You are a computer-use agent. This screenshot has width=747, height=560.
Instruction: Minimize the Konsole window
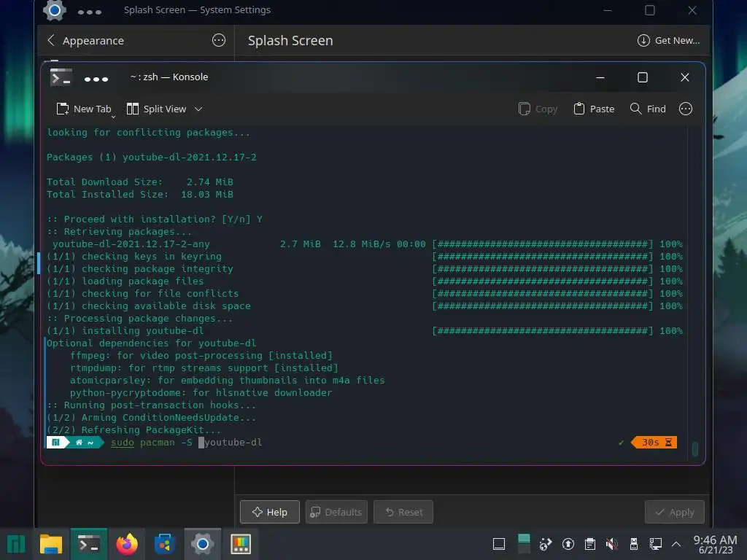point(600,77)
